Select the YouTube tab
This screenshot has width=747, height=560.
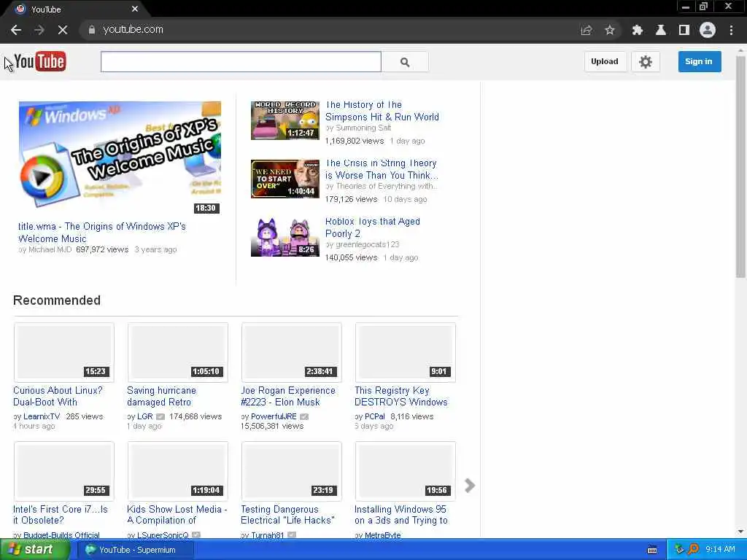tap(76, 9)
